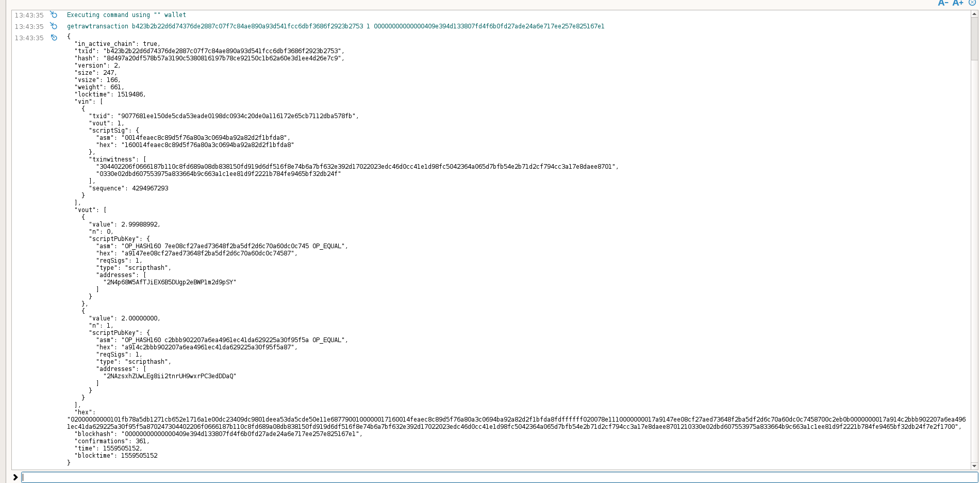Click the console vertical scrollbar thumb
This screenshot has height=483, width=980.
[x=974, y=39]
